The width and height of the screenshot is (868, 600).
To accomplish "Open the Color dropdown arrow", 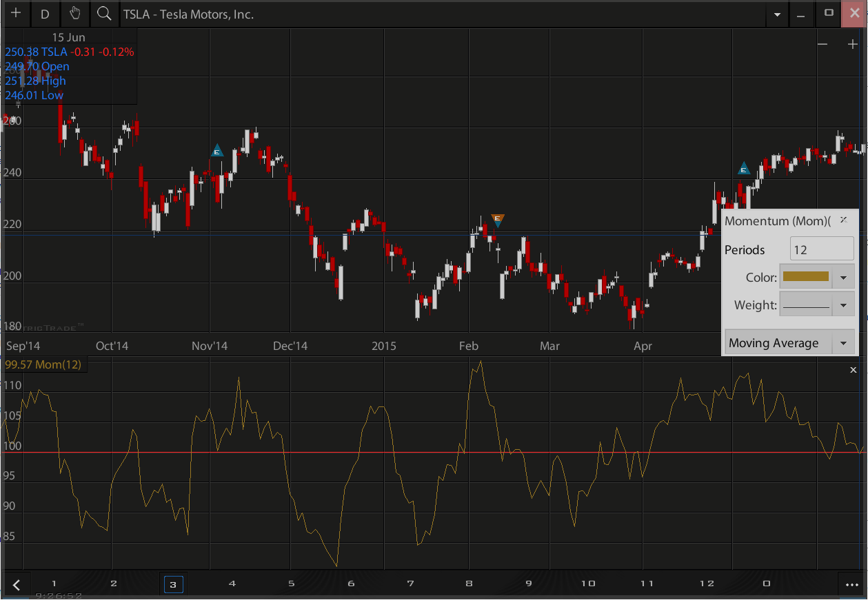I will (x=843, y=278).
